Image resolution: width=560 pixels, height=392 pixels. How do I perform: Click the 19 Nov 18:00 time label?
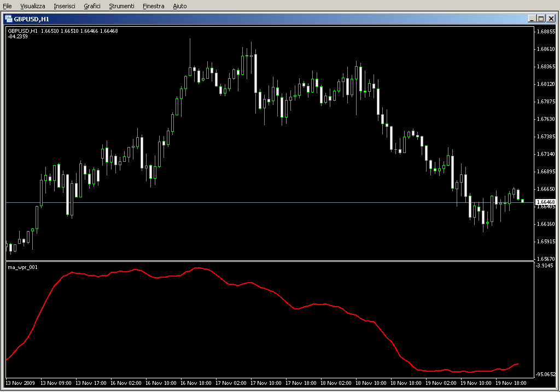coord(511,383)
